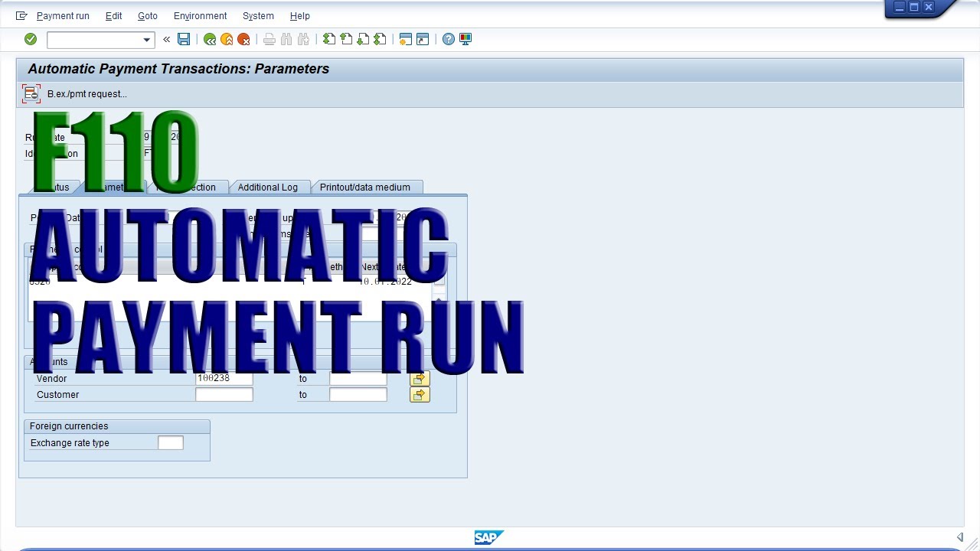980x551 pixels.
Task: Open the Help question mark icon
Action: point(449,39)
